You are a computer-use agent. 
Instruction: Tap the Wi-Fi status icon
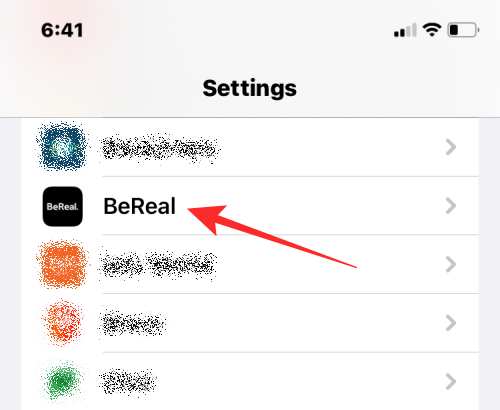click(432, 30)
